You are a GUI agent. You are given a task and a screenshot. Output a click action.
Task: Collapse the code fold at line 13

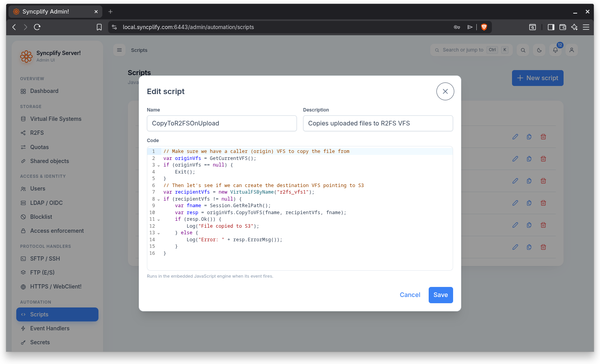pos(159,233)
